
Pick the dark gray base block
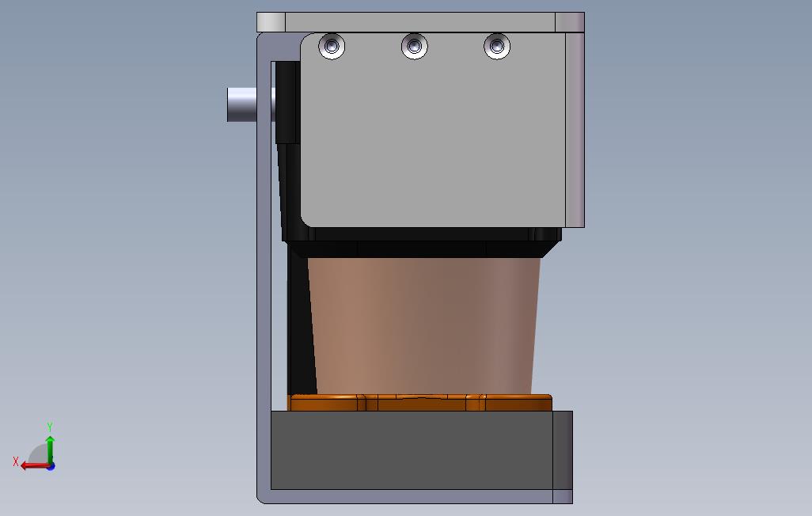tap(412, 450)
